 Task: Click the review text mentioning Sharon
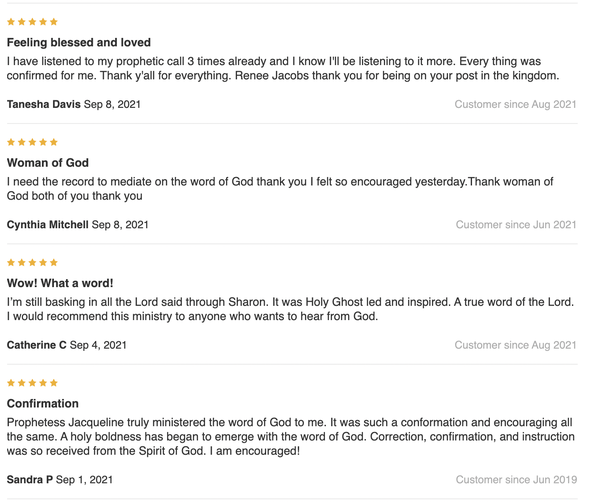[x=290, y=309]
